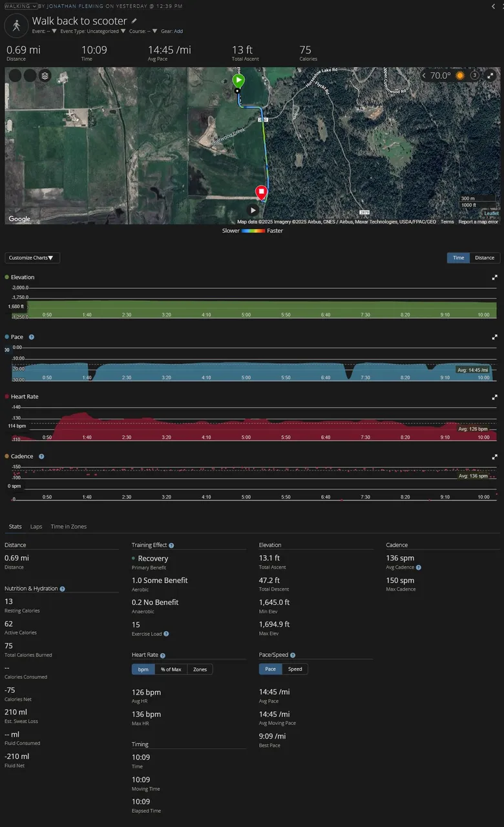Click the 70.0° temperature reading
Viewport: 504px width, 827px height.
point(441,76)
